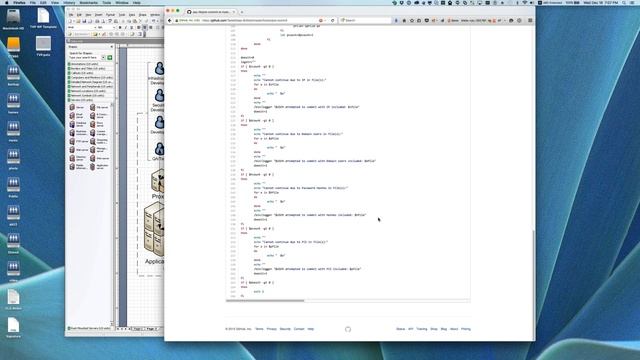Image resolution: width=640 pixels, height=360 pixels.
Task: Click the horizontal scrollbar under the code
Action: [265, 301]
